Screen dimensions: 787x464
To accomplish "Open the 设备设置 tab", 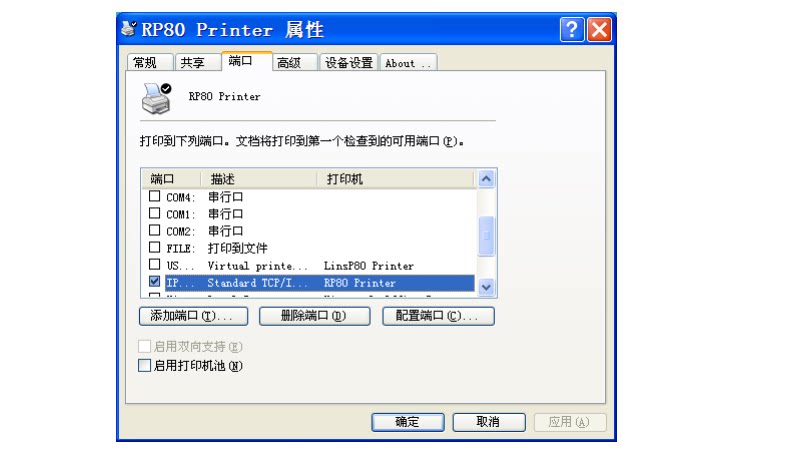I will [349, 63].
